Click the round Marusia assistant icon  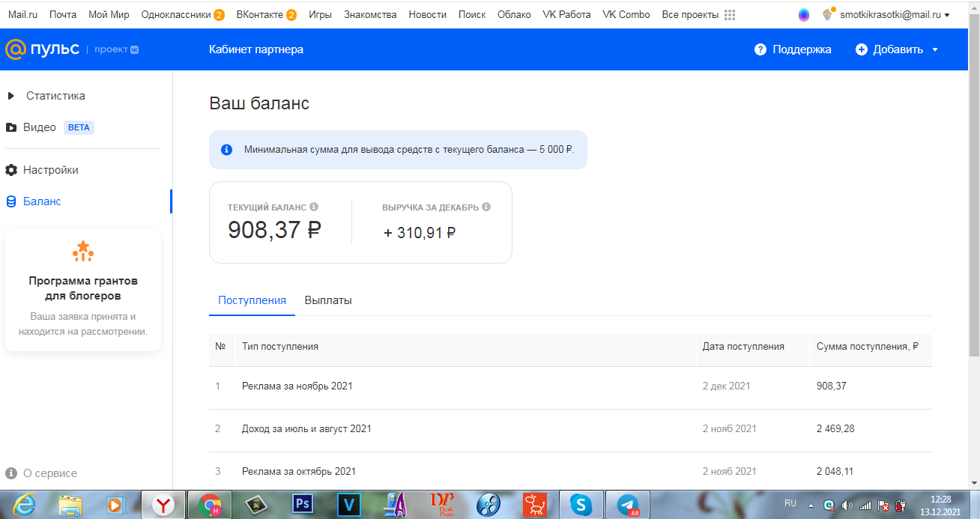coord(804,14)
